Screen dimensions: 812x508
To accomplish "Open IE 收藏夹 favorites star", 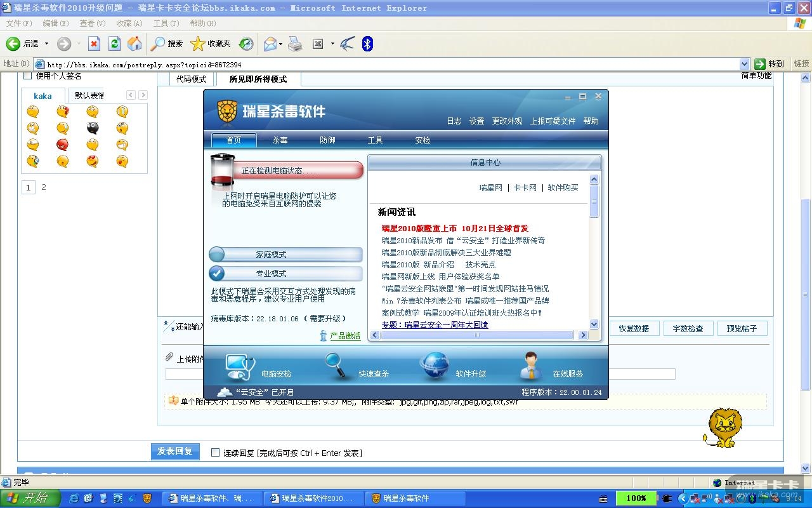I will [198, 44].
